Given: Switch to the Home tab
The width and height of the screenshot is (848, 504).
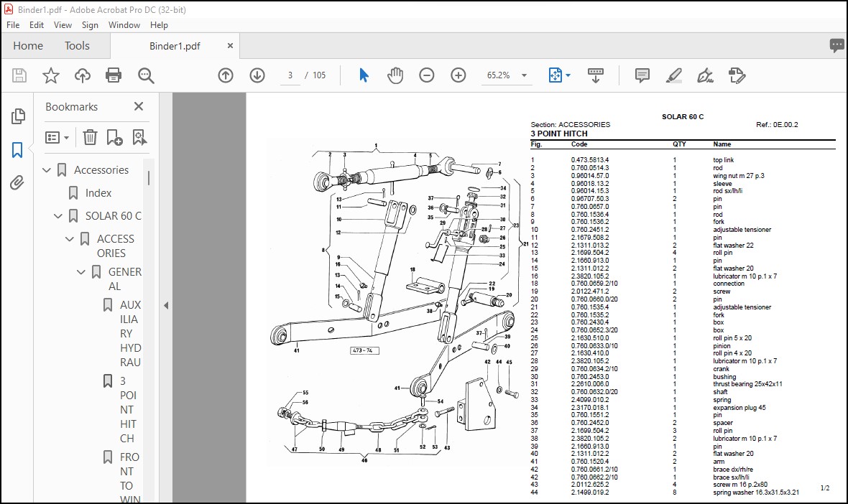Looking at the screenshot, I should click(x=28, y=46).
